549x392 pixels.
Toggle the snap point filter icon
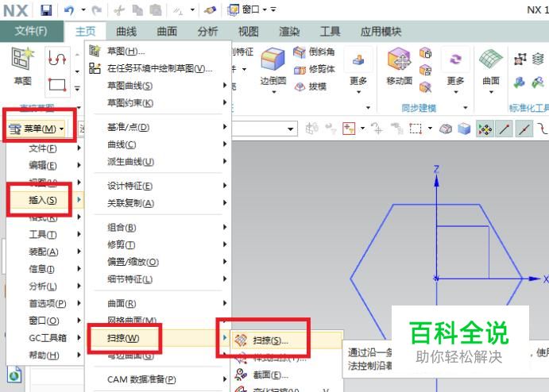click(485, 129)
